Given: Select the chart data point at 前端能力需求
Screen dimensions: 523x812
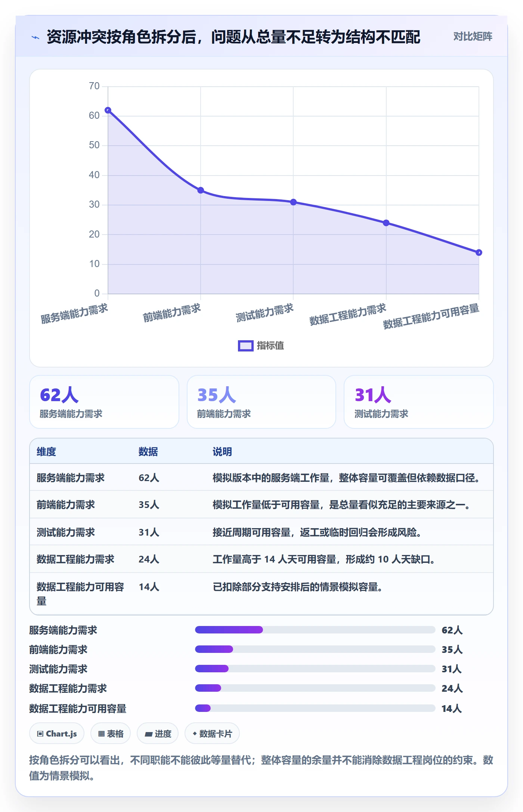Looking at the screenshot, I should pyautogui.click(x=201, y=190).
